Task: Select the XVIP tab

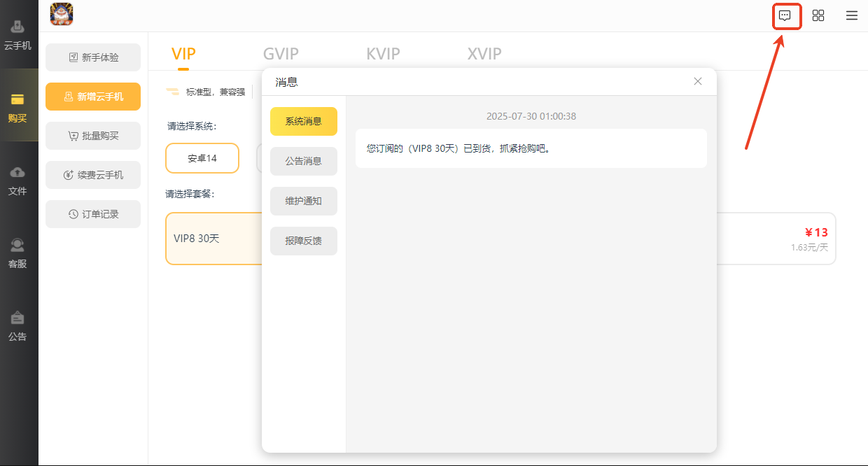Action: 484,54
